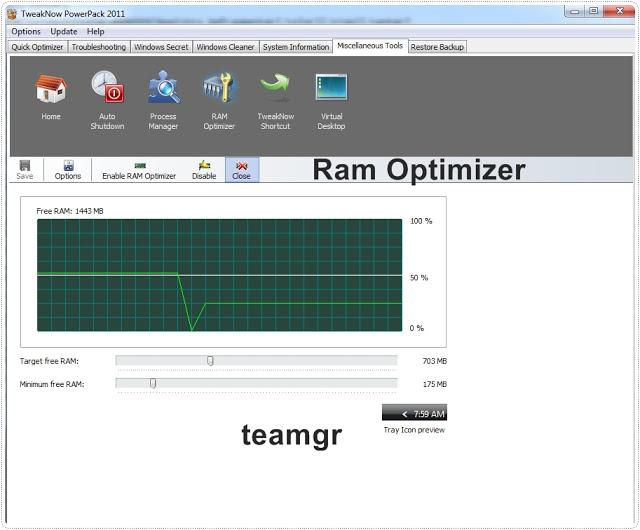Click the '50 %' graph axis label
The height and width of the screenshot is (530, 640).
[419, 278]
